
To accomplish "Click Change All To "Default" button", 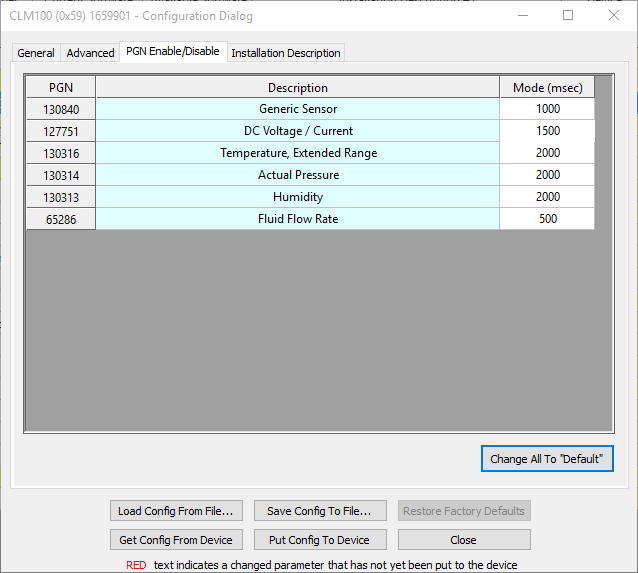I will point(546,459).
